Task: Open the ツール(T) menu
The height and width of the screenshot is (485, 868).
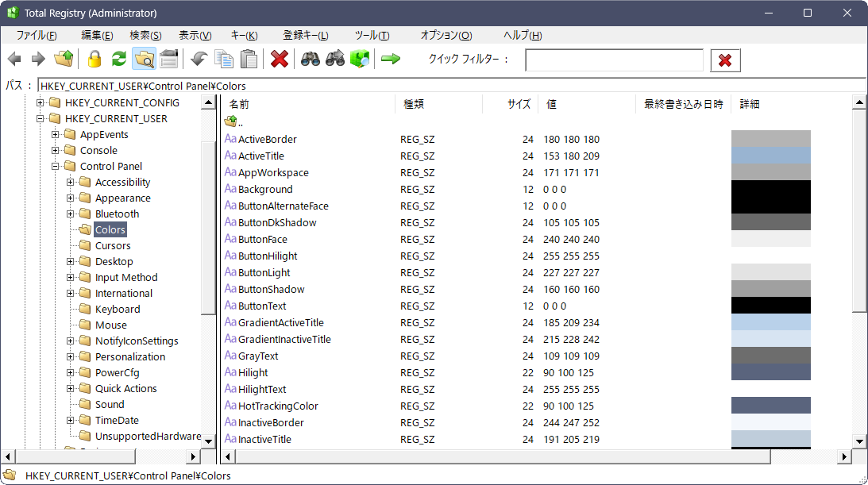Action: click(x=372, y=36)
